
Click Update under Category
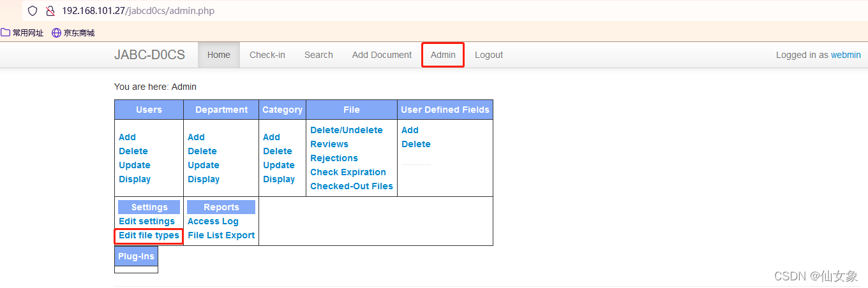pos(279,165)
